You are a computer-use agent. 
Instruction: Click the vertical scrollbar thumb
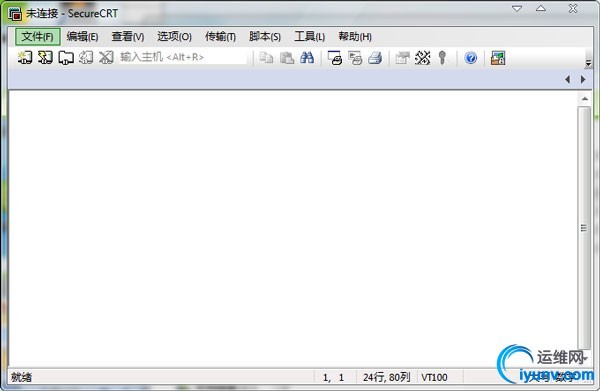[x=584, y=228]
